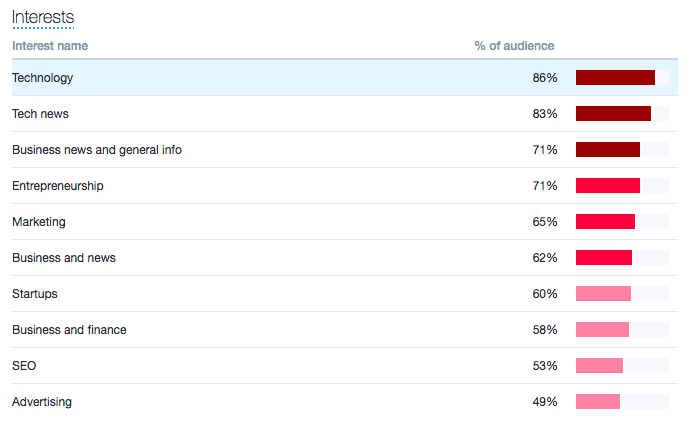This screenshot has height=429, width=696.
Task: Select Business news and general info row
Action: (345, 150)
